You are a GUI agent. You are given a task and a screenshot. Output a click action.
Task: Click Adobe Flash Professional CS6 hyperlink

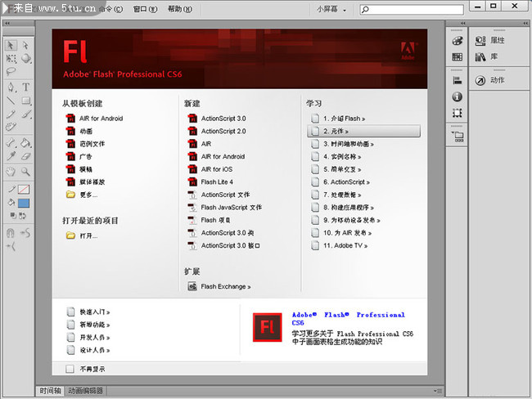(349, 319)
